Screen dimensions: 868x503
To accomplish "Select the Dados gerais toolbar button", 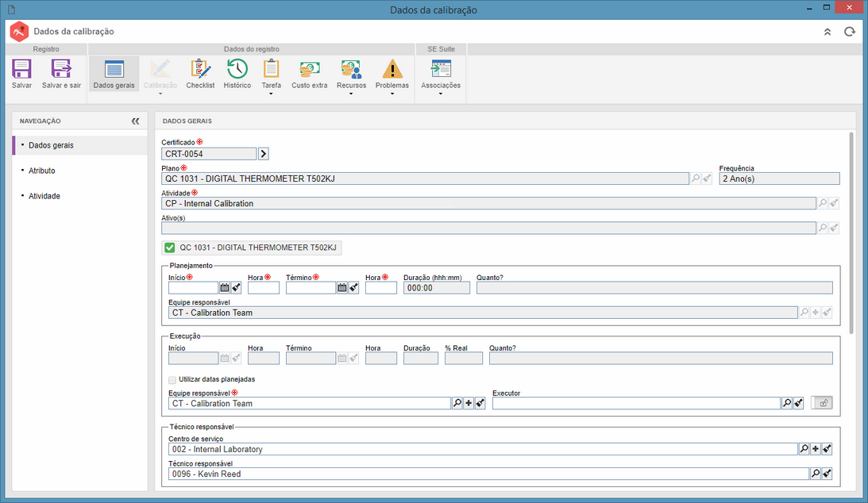I will point(114,74).
